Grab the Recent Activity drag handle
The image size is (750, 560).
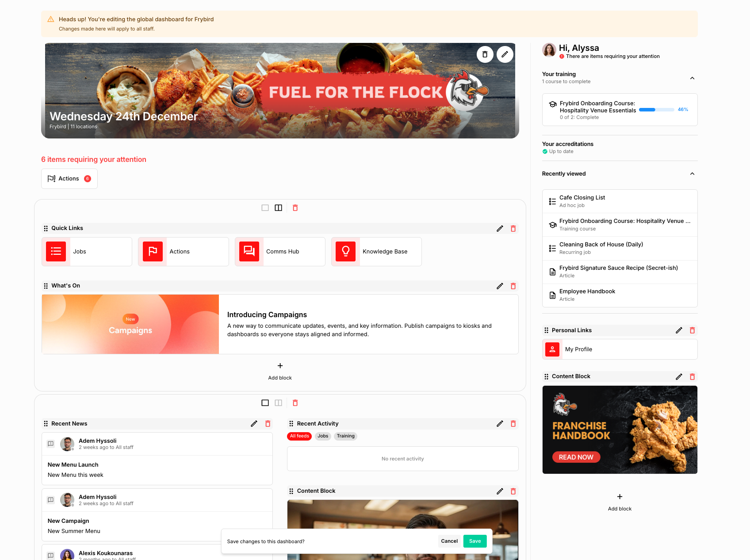click(x=291, y=424)
